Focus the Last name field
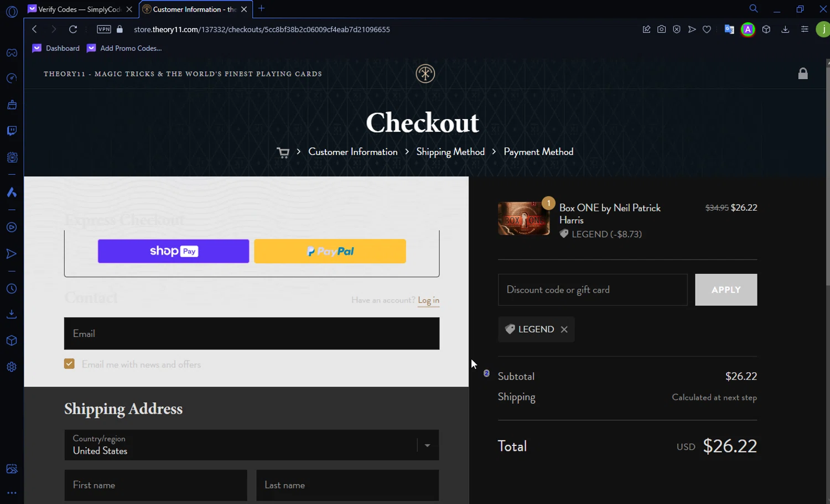 point(347,485)
